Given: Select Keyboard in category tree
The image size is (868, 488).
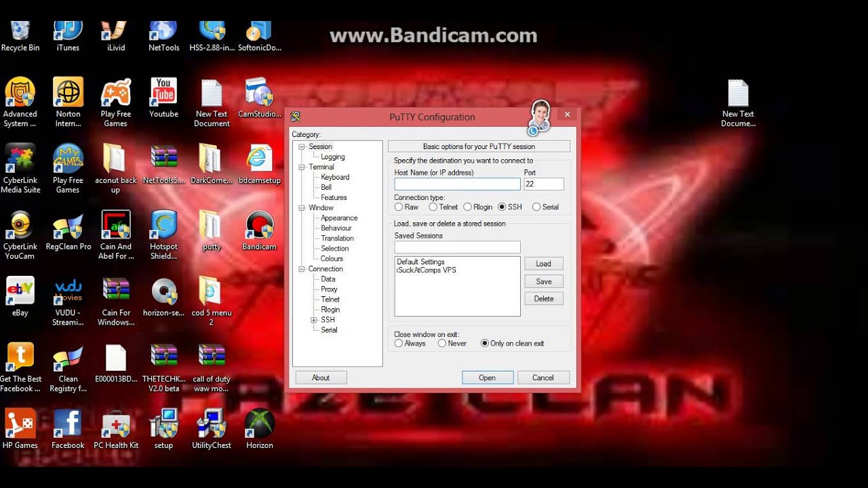Looking at the screenshot, I should (x=335, y=177).
